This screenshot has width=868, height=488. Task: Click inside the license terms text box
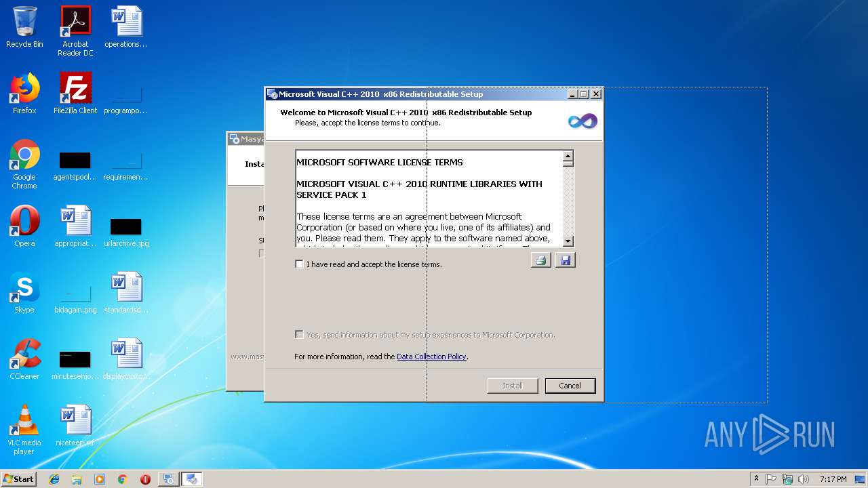(x=429, y=199)
